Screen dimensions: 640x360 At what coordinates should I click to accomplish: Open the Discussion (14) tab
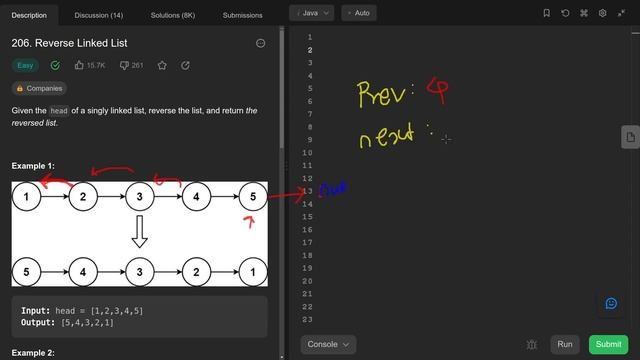pyautogui.click(x=98, y=15)
